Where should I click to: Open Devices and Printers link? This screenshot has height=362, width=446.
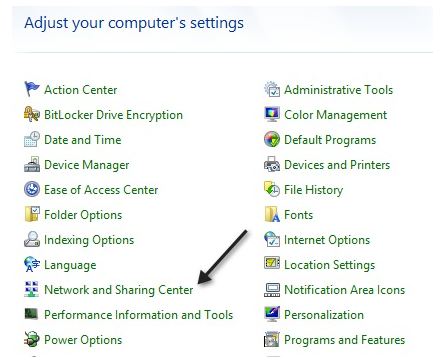click(337, 165)
